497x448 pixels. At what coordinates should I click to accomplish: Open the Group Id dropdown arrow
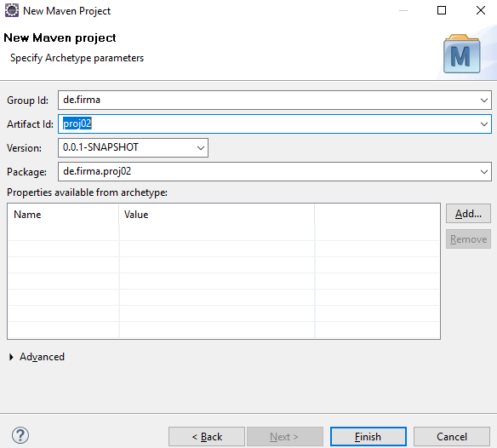pyautogui.click(x=483, y=101)
